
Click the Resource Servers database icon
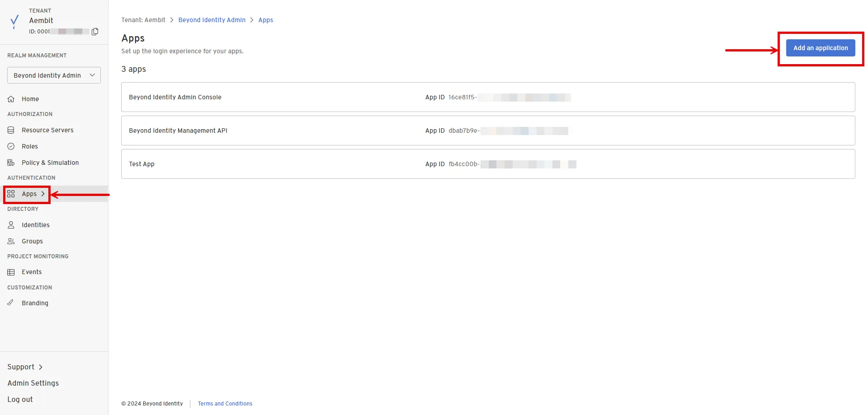coord(11,130)
